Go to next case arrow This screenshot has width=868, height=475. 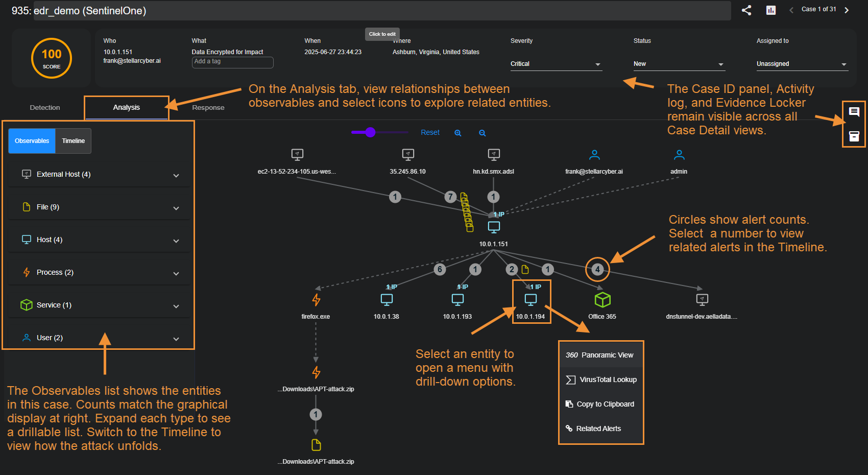[847, 10]
